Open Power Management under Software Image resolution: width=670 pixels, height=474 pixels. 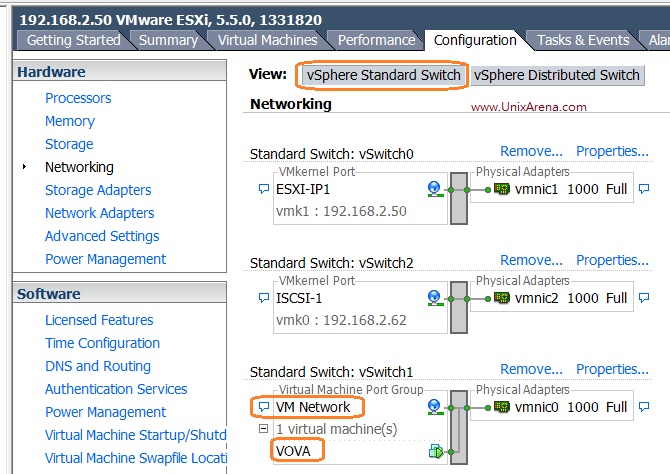pos(105,412)
